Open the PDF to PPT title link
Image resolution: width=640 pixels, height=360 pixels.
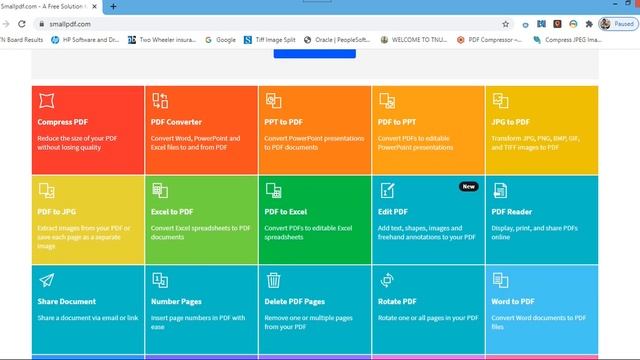pyautogui.click(x=397, y=122)
